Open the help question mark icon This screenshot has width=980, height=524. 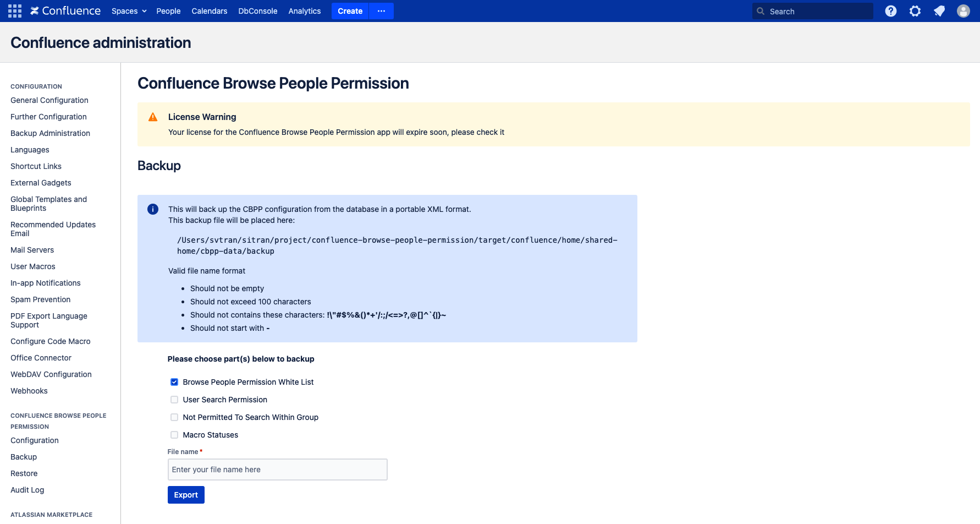(890, 11)
